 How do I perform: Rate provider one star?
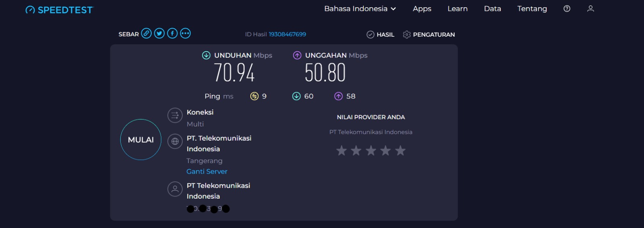tap(341, 151)
